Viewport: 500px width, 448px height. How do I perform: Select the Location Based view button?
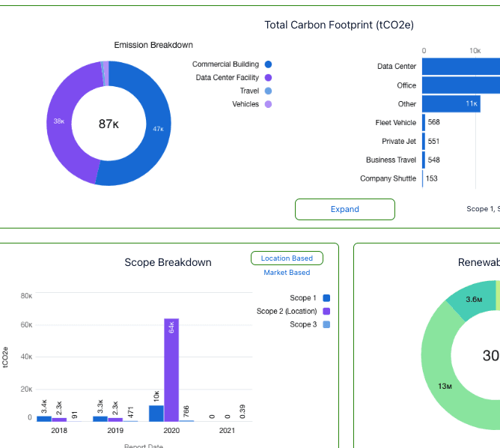pos(287,258)
